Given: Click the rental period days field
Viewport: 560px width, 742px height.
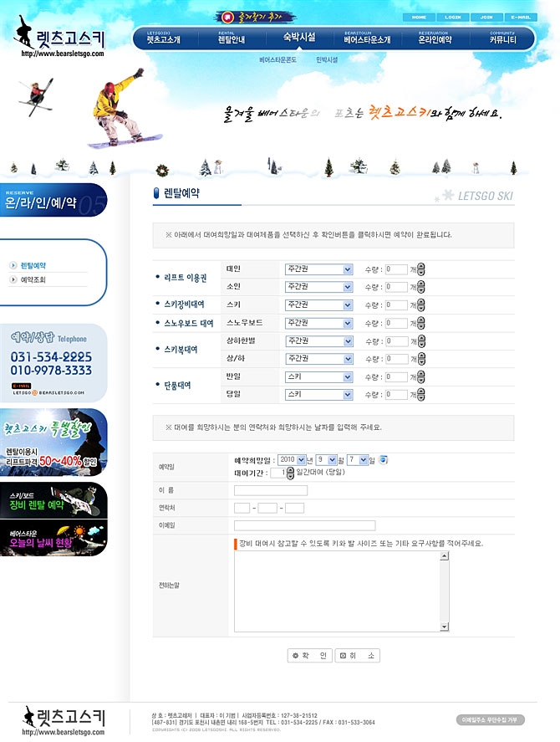Looking at the screenshot, I should pyautogui.click(x=278, y=473).
